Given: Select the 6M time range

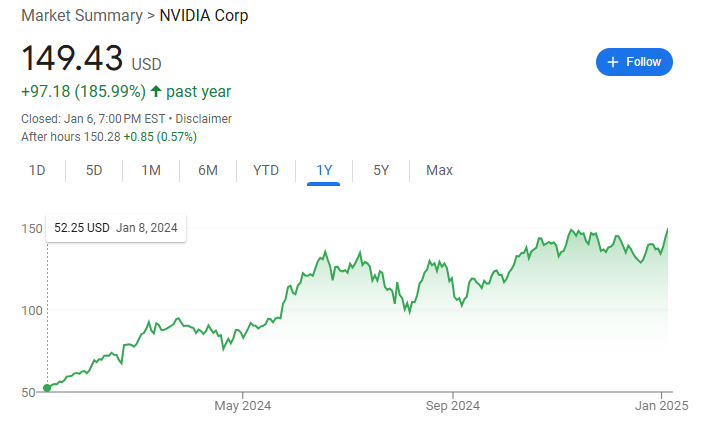Looking at the screenshot, I should [x=208, y=170].
